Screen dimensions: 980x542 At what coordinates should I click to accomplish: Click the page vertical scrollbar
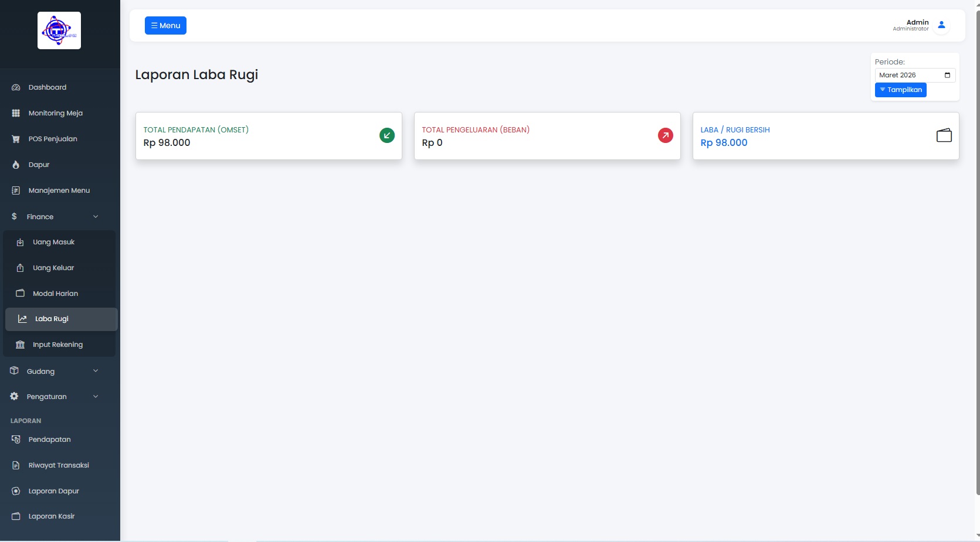click(x=977, y=252)
